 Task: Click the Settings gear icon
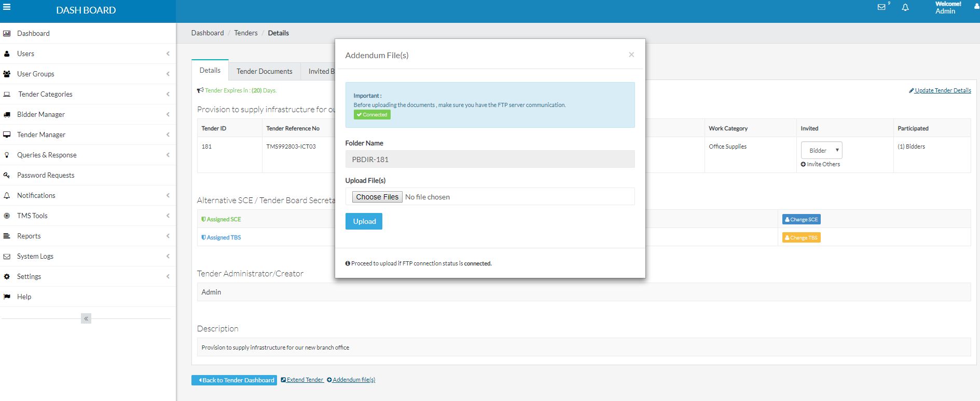click(x=7, y=276)
